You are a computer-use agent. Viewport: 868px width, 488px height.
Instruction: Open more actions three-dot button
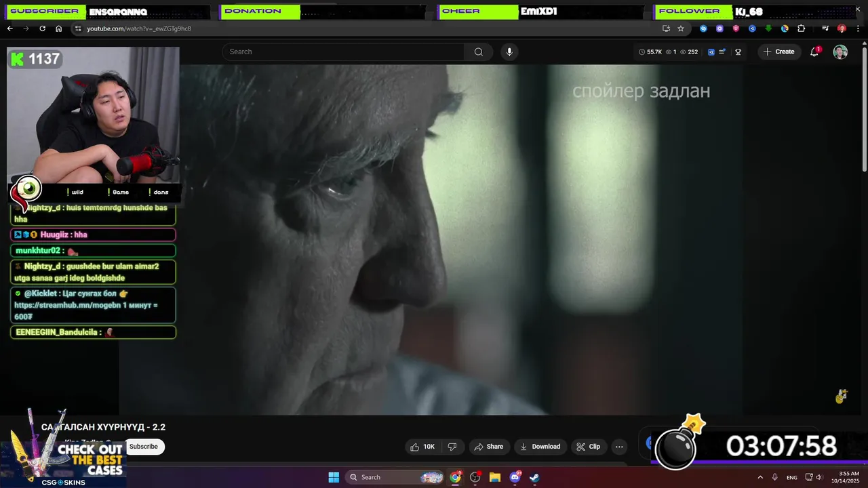point(619,447)
